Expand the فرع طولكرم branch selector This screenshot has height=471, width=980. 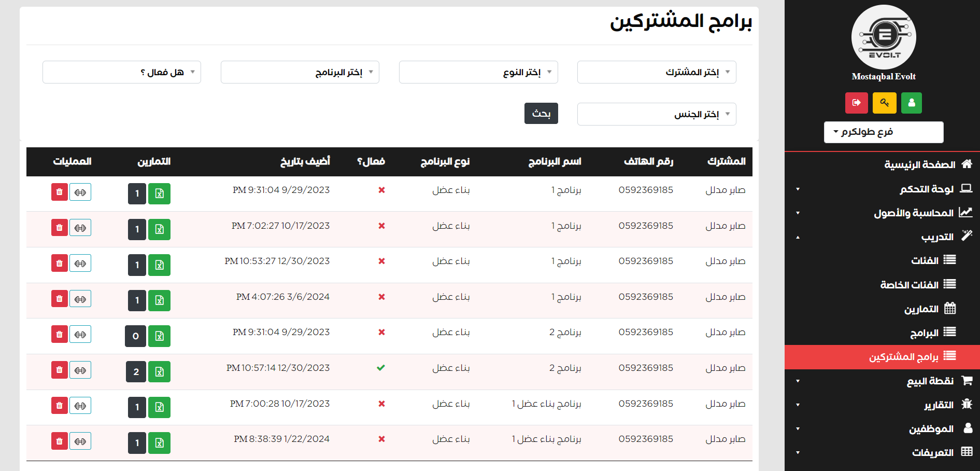(883, 132)
